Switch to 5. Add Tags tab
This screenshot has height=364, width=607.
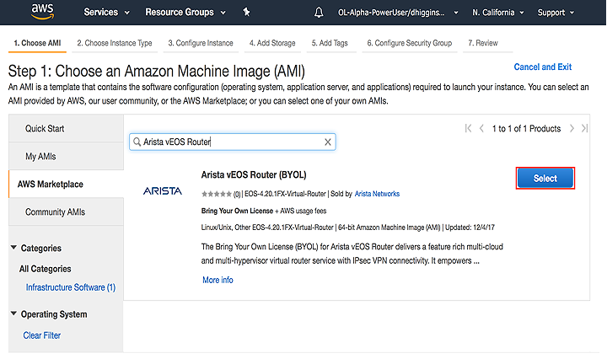330,43
